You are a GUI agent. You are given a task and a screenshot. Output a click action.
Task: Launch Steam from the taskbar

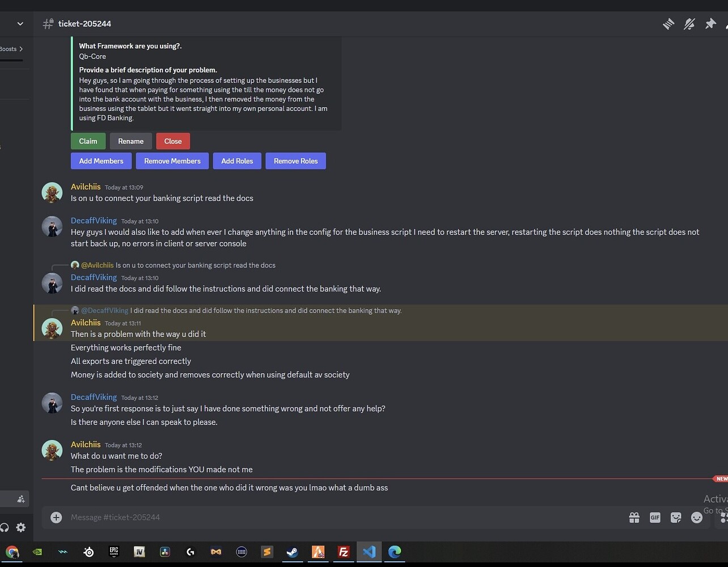(292, 552)
